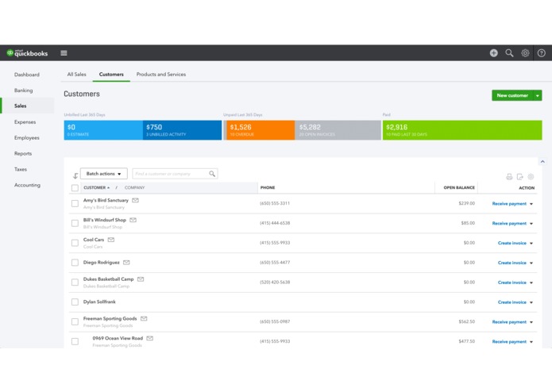Click the batch sort arrow icon
The image size is (552, 392).
pos(75,176)
